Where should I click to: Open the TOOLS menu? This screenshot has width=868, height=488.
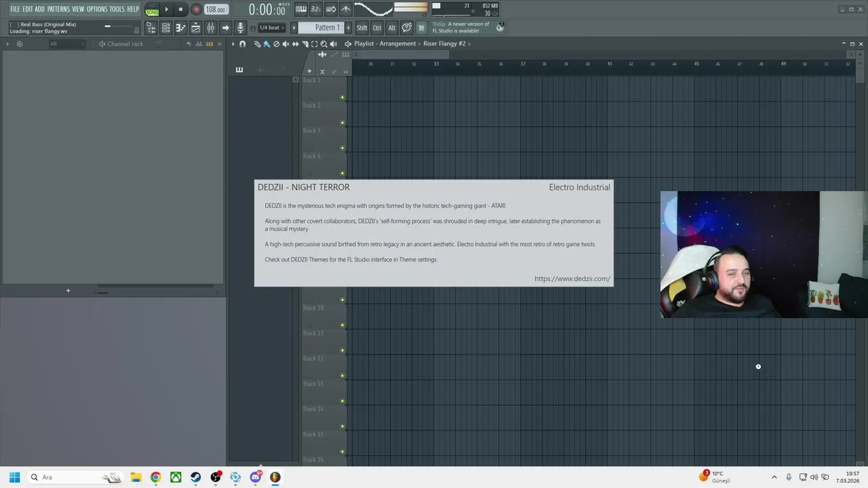coord(117,9)
